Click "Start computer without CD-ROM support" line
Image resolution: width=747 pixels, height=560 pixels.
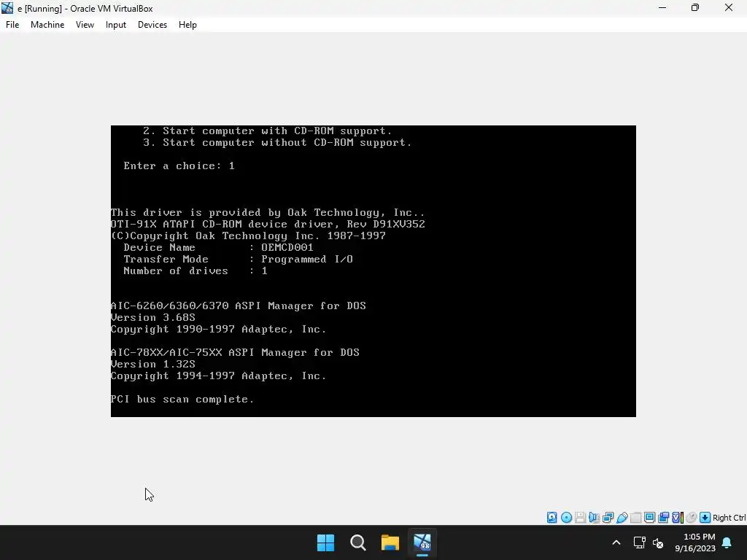coord(277,142)
